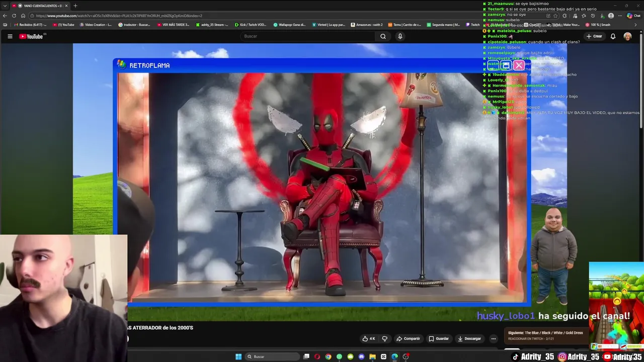Open the tradxutor bookmark
The width and height of the screenshot is (644, 362).
tap(134, 25)
